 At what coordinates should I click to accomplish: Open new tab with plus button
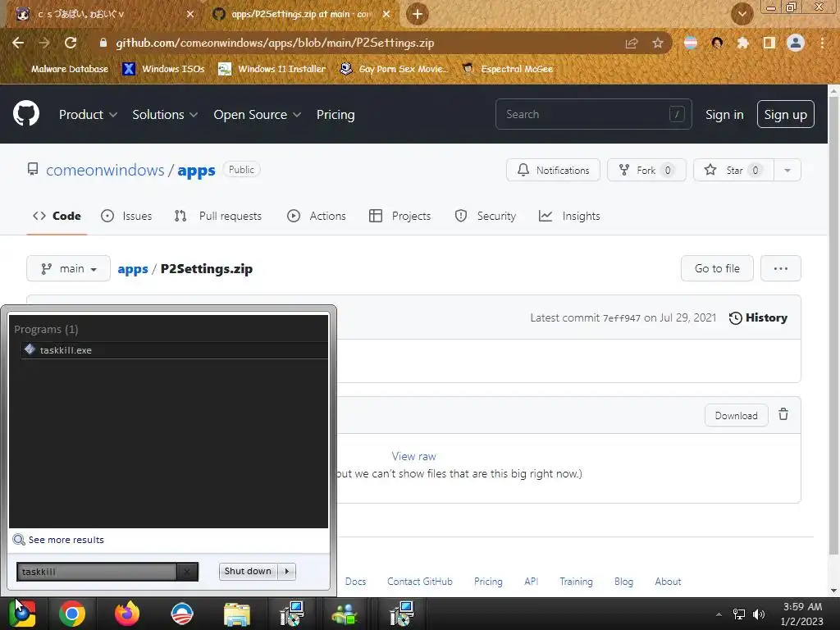(x=418, y=14)
